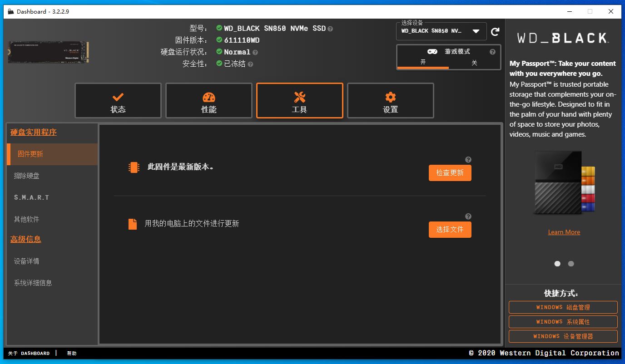Enable 游戏模式 by clicking 开

[423, 63]
